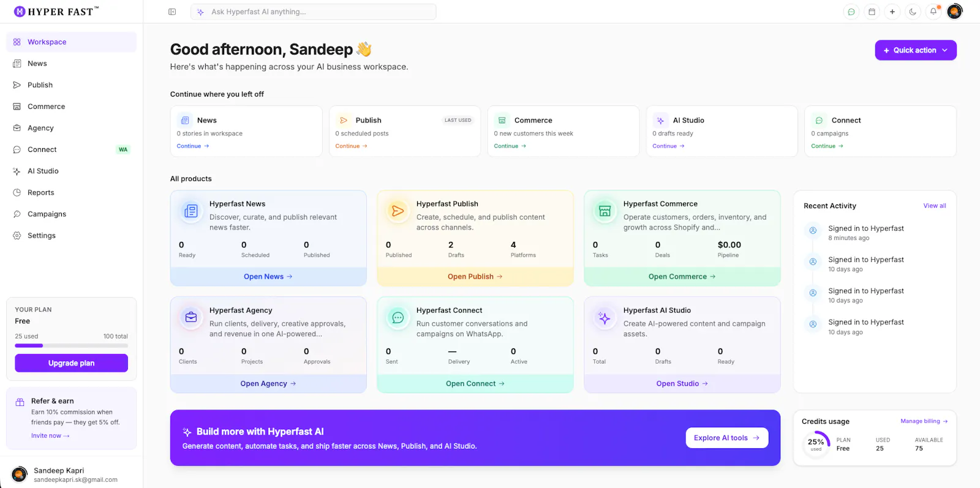Open notifications with the bell icon
This screenshot has width=980, height=488.
tap(933, 12)
